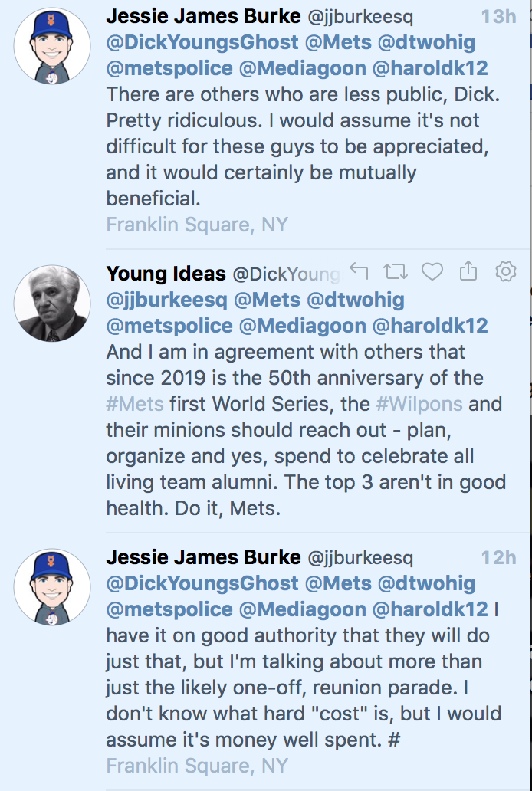Click @DickYoungsGhost mention in first tweet

tap(202, 43)
